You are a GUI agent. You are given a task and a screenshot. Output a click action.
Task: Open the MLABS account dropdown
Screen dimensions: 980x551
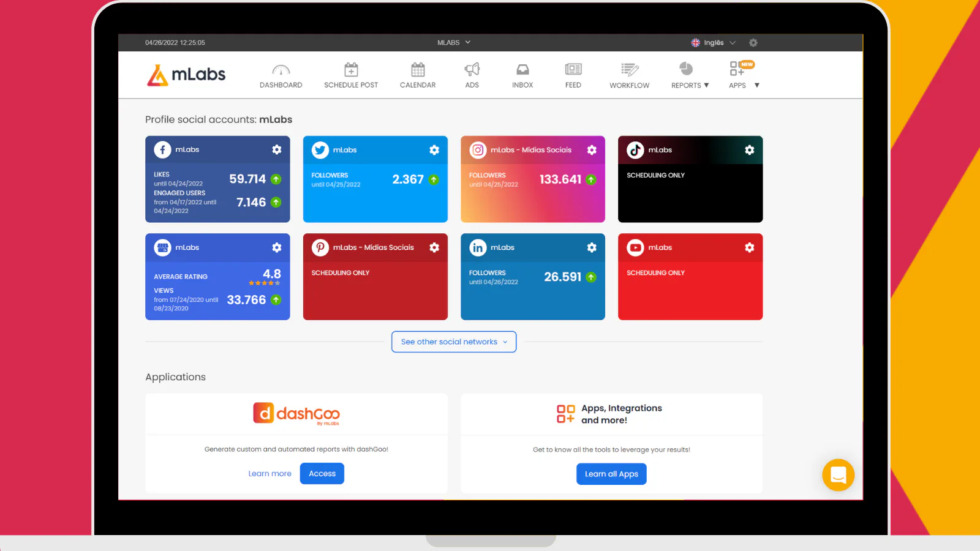pos(453,42)
